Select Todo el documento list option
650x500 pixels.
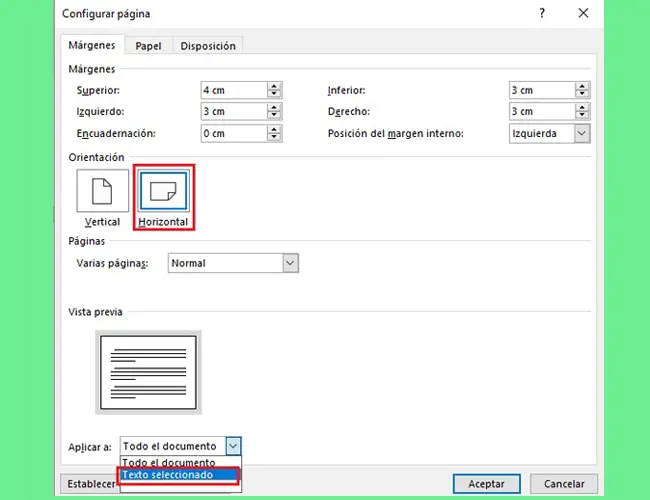click(180, 462)
